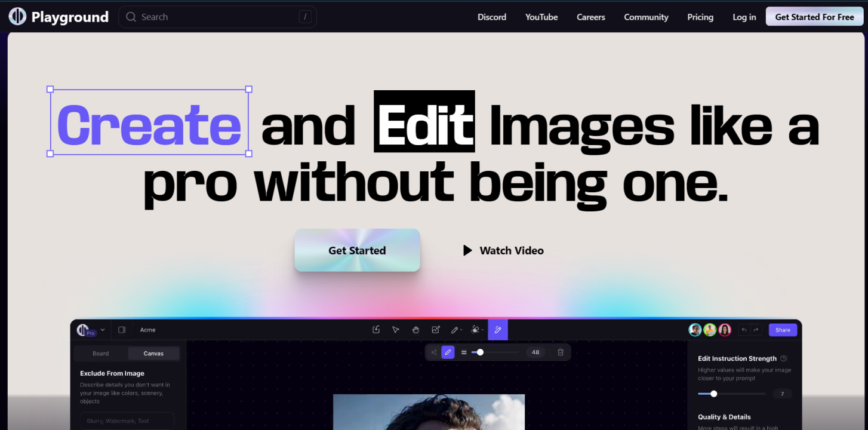The image size is (868, 430).
Task: Click the redo arrow icon
Action: click(x=756, y=330)
